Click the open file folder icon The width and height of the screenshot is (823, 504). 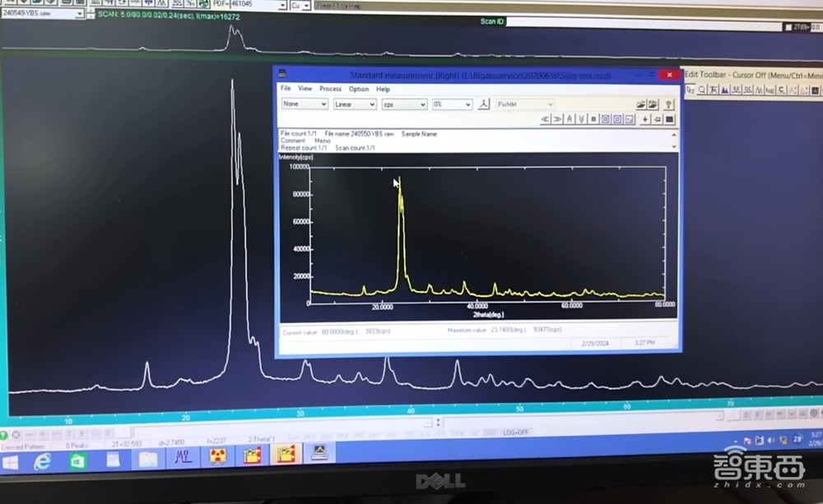click(641, 104)
